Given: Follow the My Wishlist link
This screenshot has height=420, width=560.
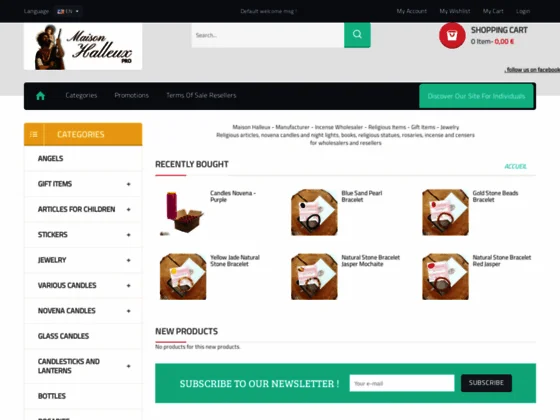Looking at the screenshot, I should click(x=455, y=11).
